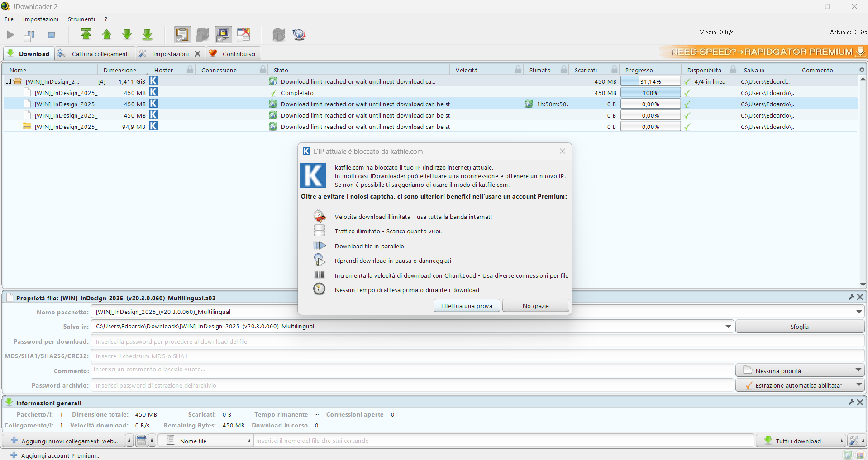The height and width of the screenshot is (460, 868).
Task: Close the Impostazioni tab
Action: pyautogui.click(x=197, y=53)
